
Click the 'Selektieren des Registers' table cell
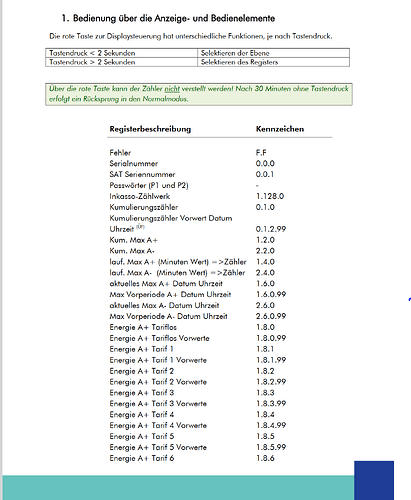coord(273,62)
